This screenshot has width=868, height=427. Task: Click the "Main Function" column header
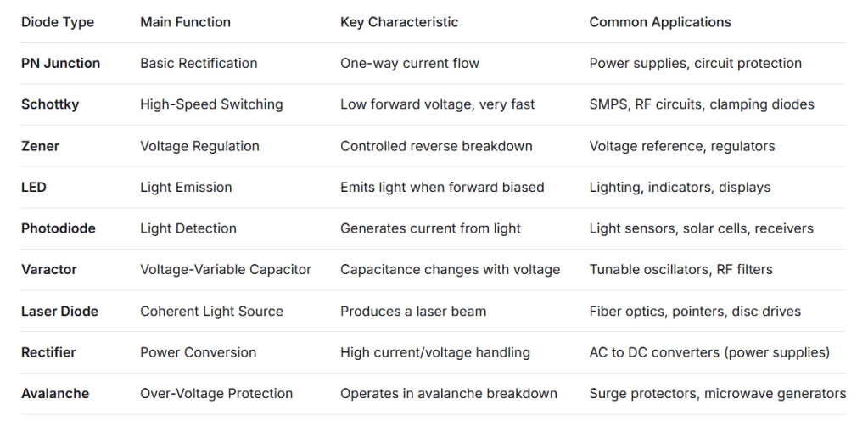[185, 22]
